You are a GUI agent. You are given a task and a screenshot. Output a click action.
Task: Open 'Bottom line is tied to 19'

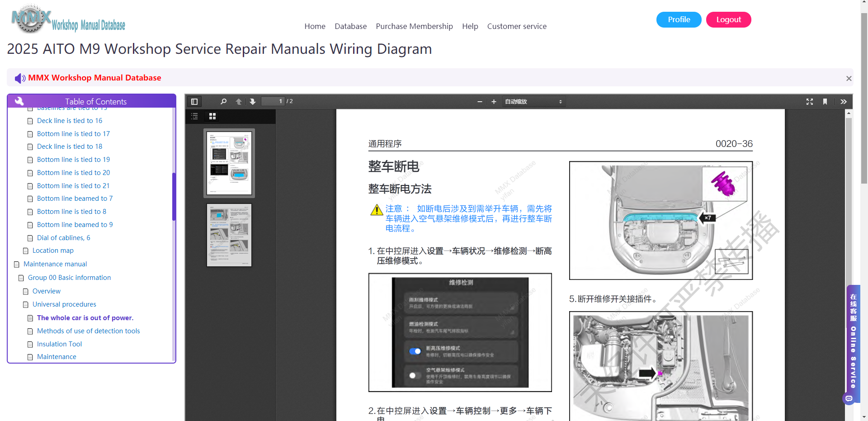[73, 160]
